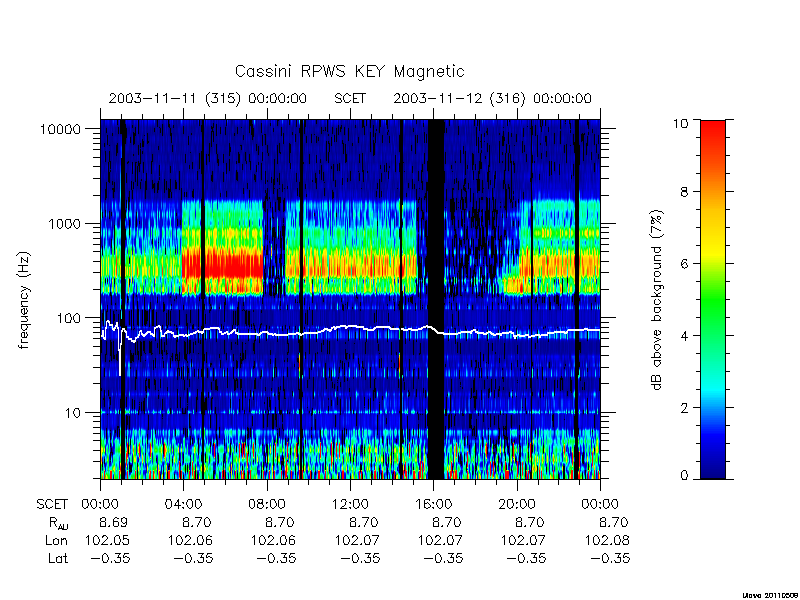Image resolution: width=800 pixels, height=600 pixels.
Task: Click the red emission band between 04:00 and 08:00
Action: pyautogui.click(x=223, y=264)
